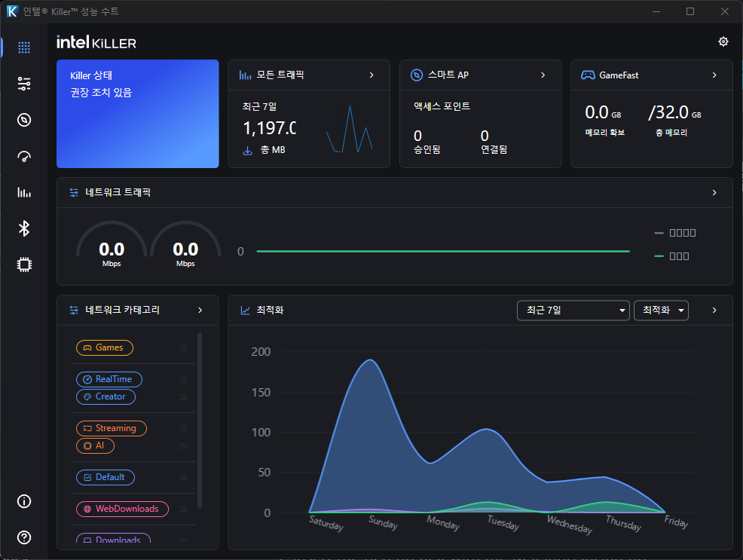
Task: Open the Smart AP compass icon in sidebar
Action: click(24, 120)
